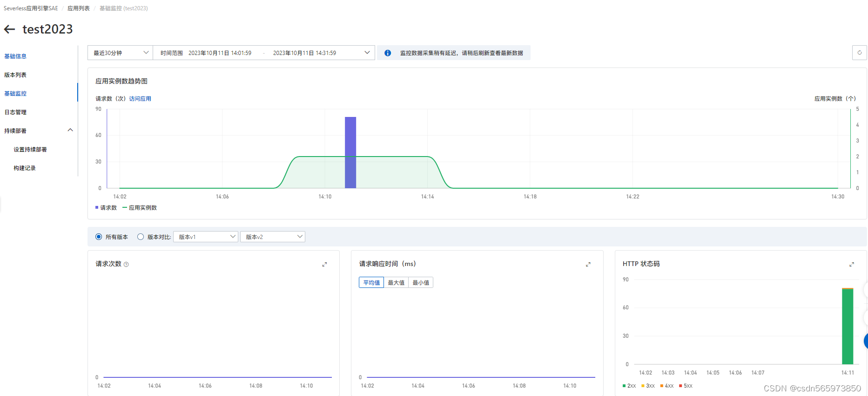Click Severless应用引擎SAE breadcrumb
Image resolution: width=868 pixels, height=396 pixels.
tap(31, 8)
